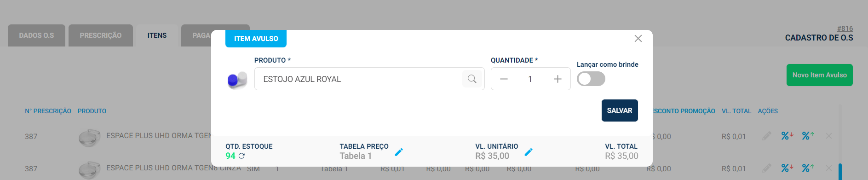Decrease quantity with the minus button
Viewport: 868px width, 180px height.
click(x=504, y=79)
